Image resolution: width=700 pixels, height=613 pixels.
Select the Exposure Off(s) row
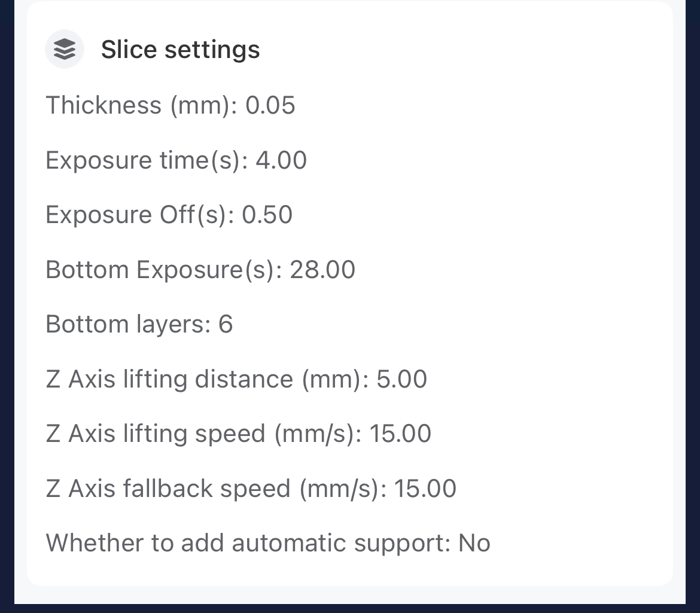click(x=169, y=215)
